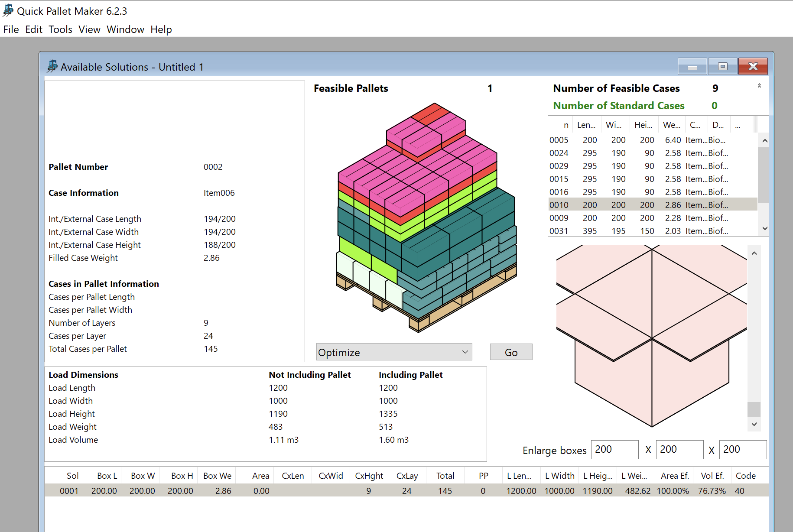The image size is (793, 532).
Task: Click the Total column header
Action: 445,476
